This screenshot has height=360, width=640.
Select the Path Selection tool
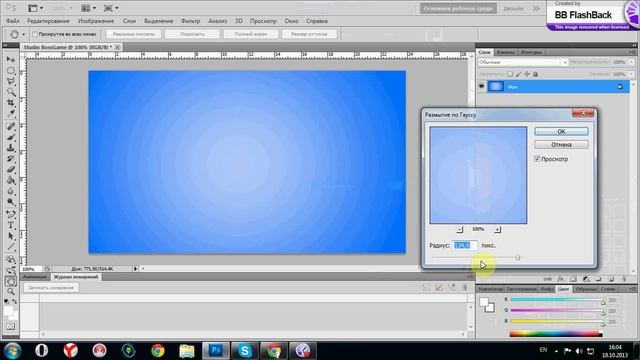click(11, 236)
